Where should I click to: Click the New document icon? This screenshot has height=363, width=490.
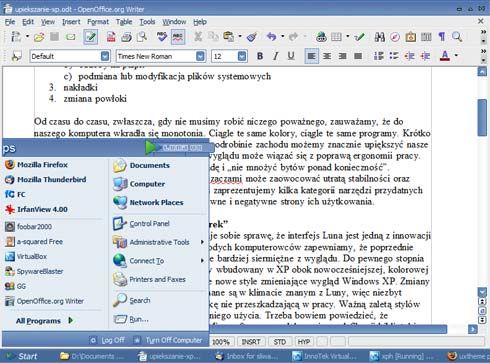point(15,37)
